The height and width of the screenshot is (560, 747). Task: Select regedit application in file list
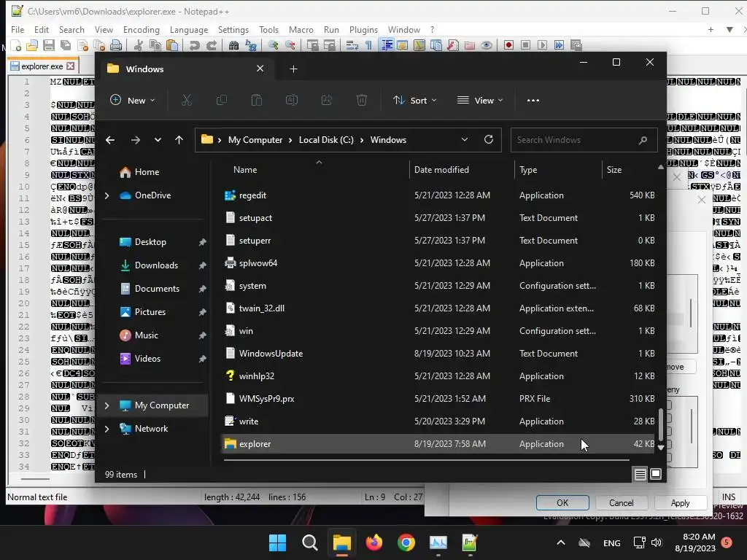tap(439, 195)
